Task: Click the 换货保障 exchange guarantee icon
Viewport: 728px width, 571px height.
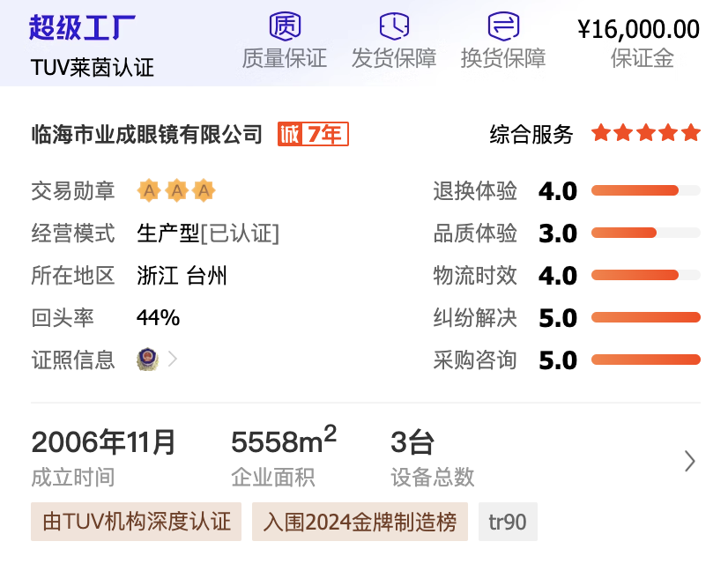Action: tap(503, 25)
